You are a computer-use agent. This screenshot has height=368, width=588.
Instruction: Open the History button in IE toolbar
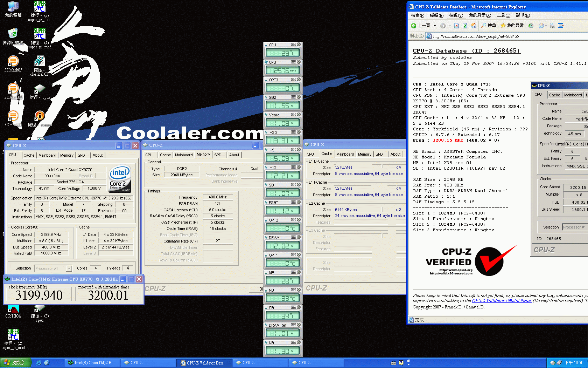(531, 26)
